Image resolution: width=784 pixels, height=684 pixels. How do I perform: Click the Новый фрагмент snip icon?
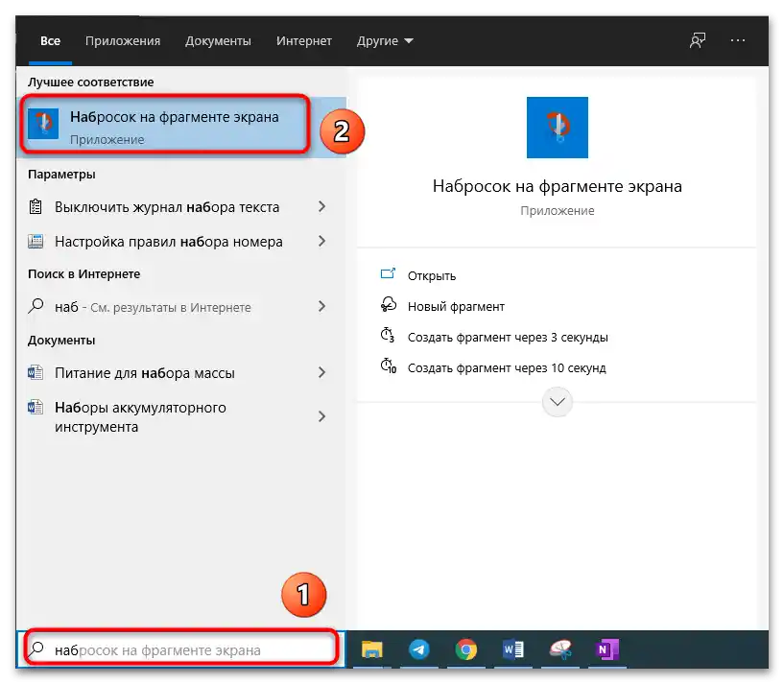tap(388, 304)
